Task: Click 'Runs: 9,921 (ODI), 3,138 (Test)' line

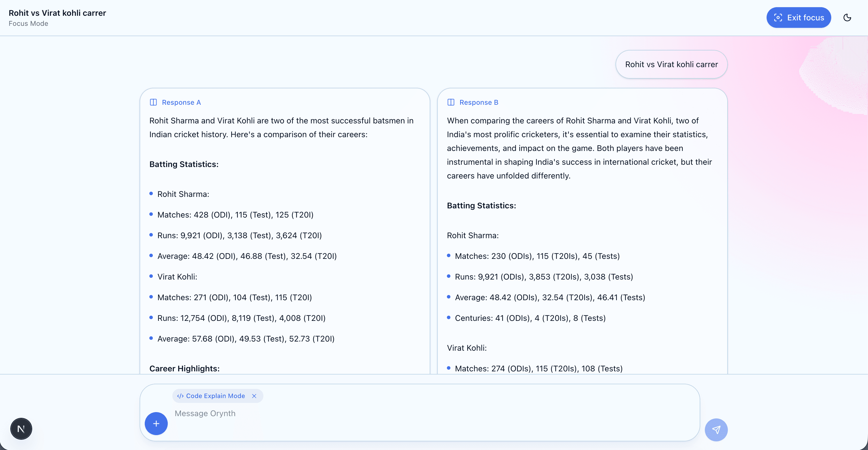Action: click(x=240, y=235)
